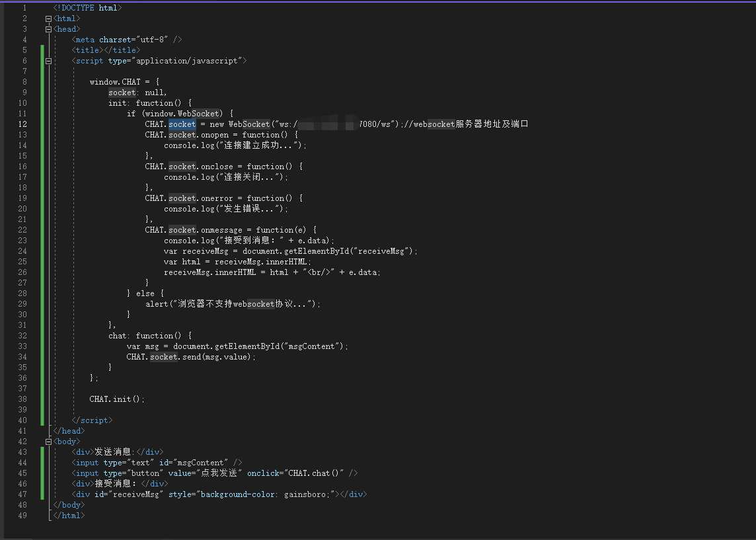This screenshot has height=540, width=756.
Task: Click the "CHAT.init();" call
Action: pos(117,399)
